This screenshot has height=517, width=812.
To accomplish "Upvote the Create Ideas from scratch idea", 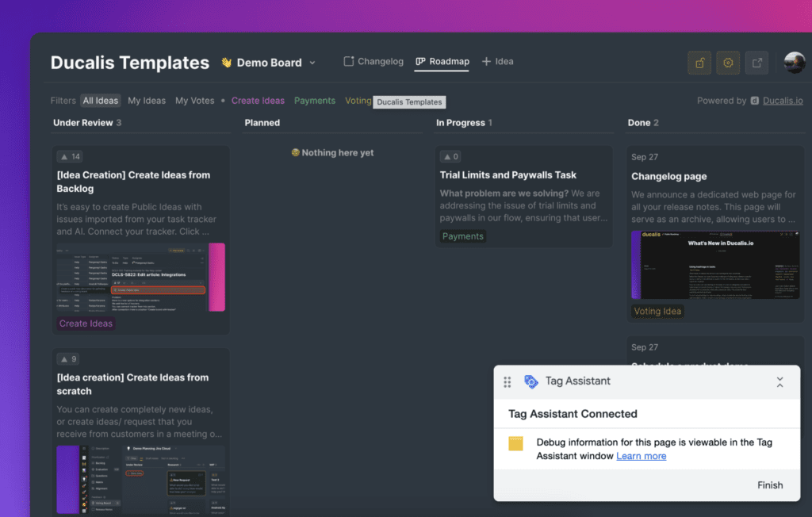I will 67,359.
